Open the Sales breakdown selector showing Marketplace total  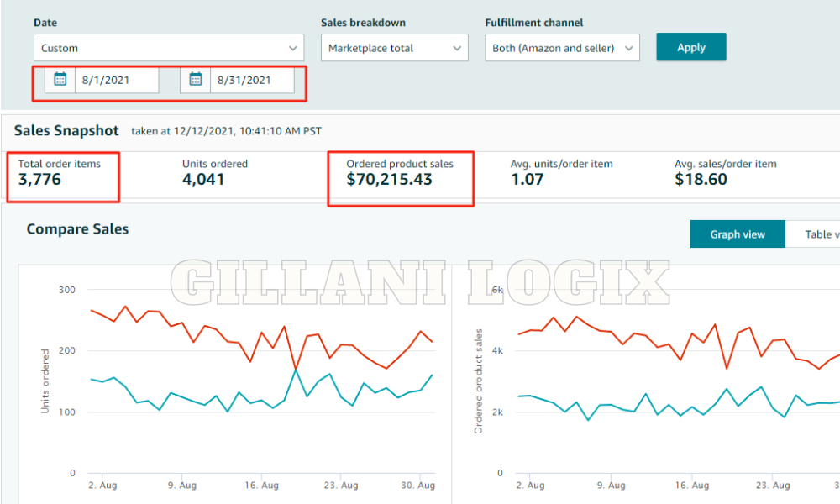pos(395,48)
